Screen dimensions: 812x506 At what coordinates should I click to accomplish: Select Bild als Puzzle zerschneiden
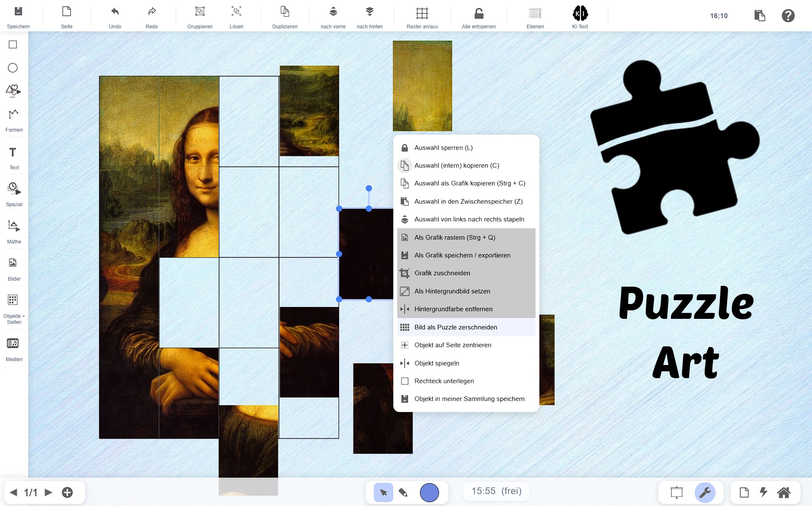(466, 327)
